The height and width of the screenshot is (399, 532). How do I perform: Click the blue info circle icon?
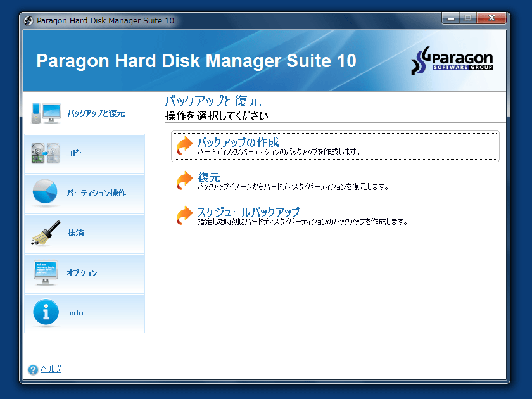(x=46, y=312)
